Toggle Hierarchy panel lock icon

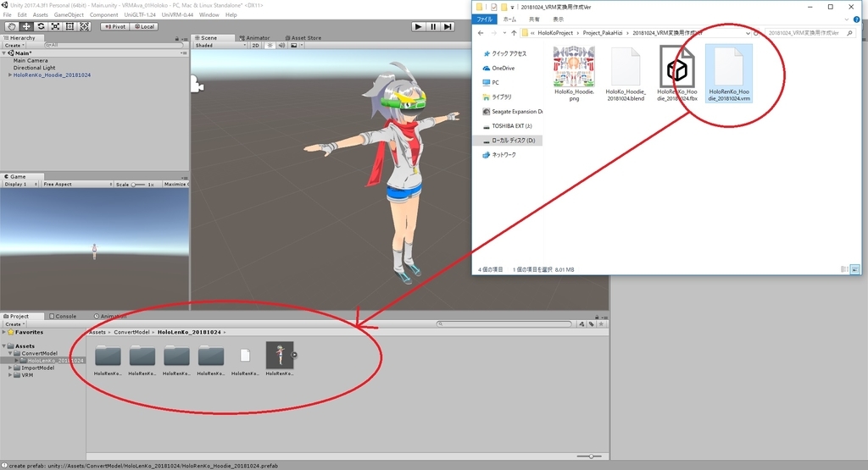coord(177,38)
